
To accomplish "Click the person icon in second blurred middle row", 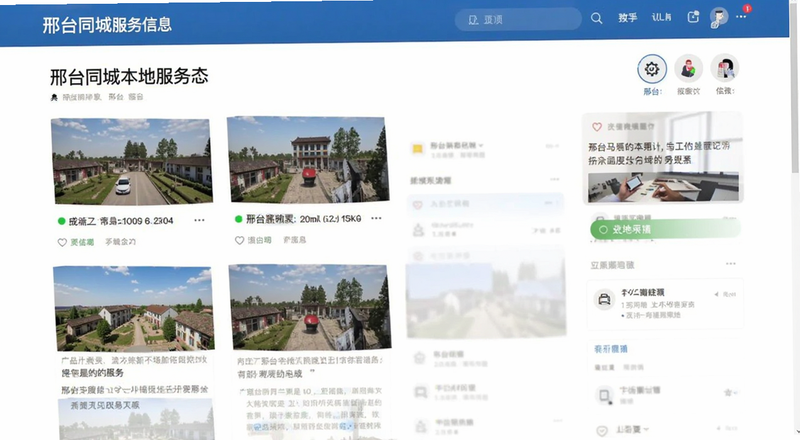I will tap(418, 229).
